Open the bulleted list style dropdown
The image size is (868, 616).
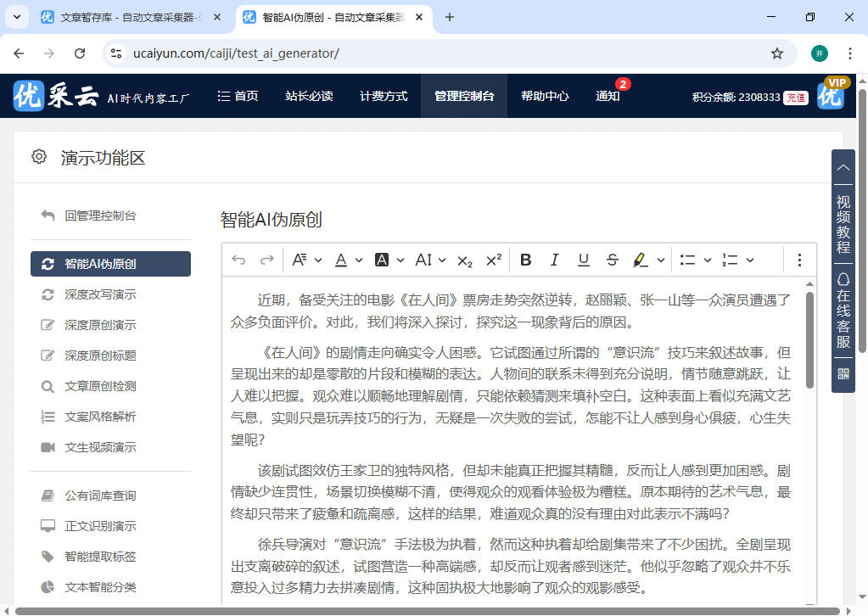click(707, 260)
